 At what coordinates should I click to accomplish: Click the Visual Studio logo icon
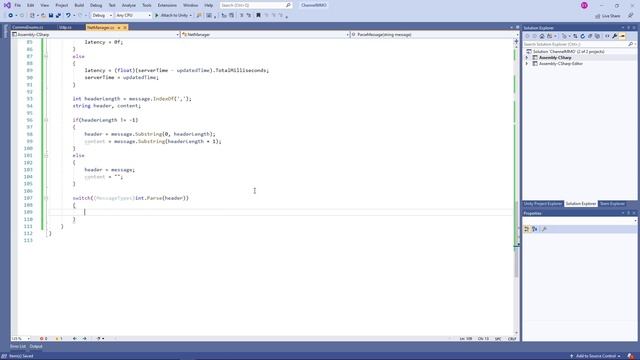click(x=7, y=5)
